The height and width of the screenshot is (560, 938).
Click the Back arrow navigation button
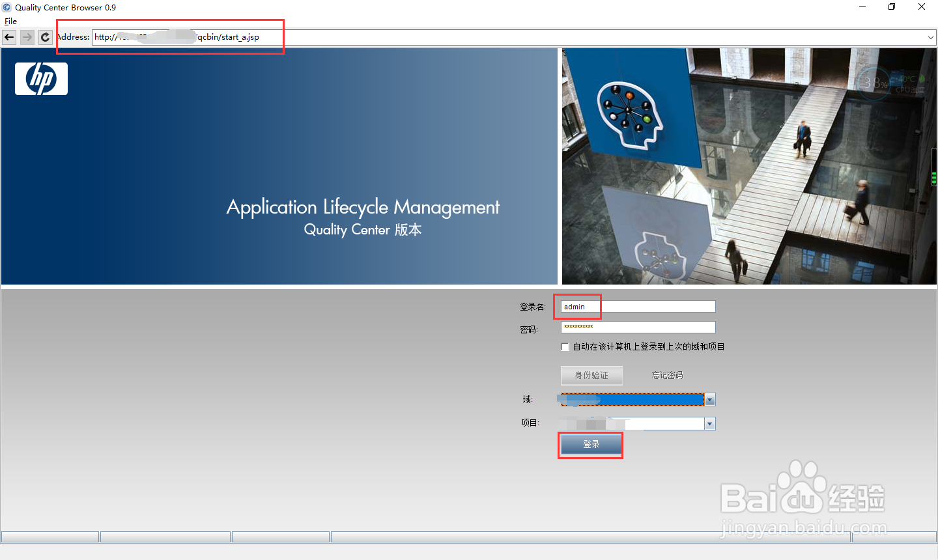(9, 37)
